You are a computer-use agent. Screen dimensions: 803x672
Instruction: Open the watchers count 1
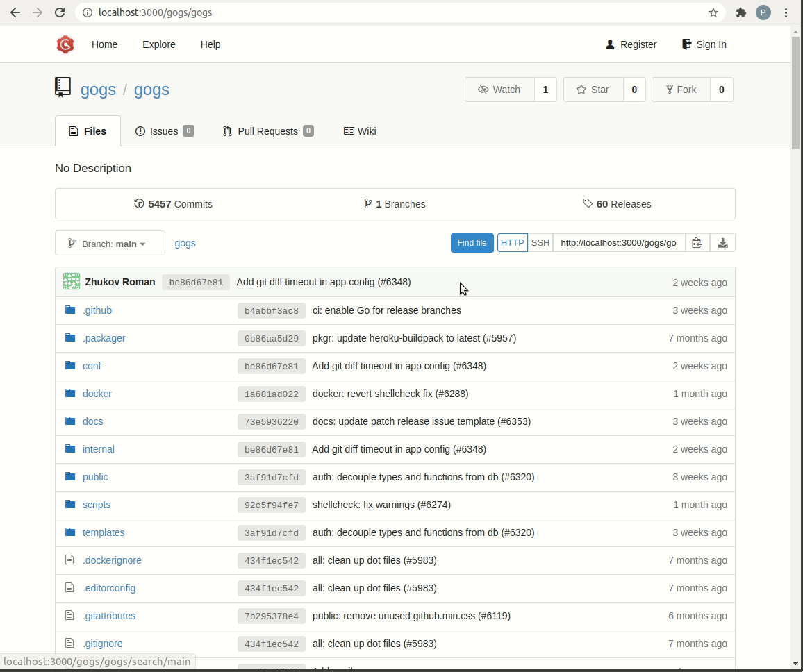pyautogui.click(x=545, y=90)
